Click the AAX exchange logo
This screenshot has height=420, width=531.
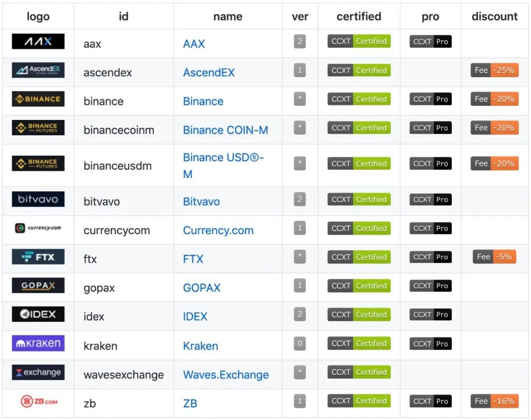pyautogui.click(x=38, y=41)
